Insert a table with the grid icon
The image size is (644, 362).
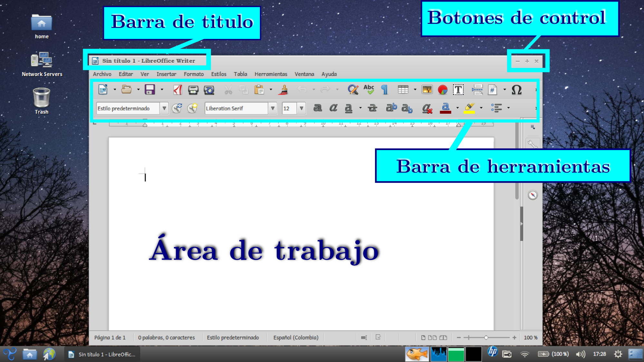403,90
